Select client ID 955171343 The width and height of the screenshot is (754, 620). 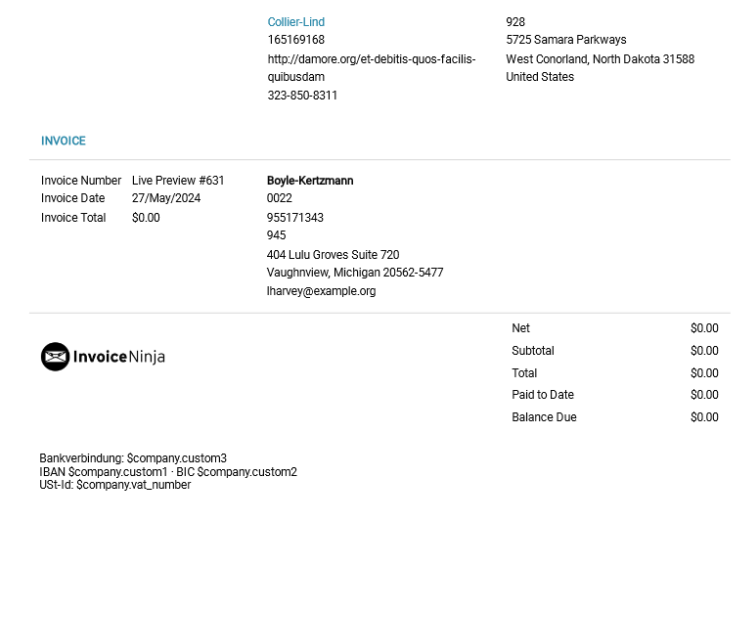(x=295, y=218)
